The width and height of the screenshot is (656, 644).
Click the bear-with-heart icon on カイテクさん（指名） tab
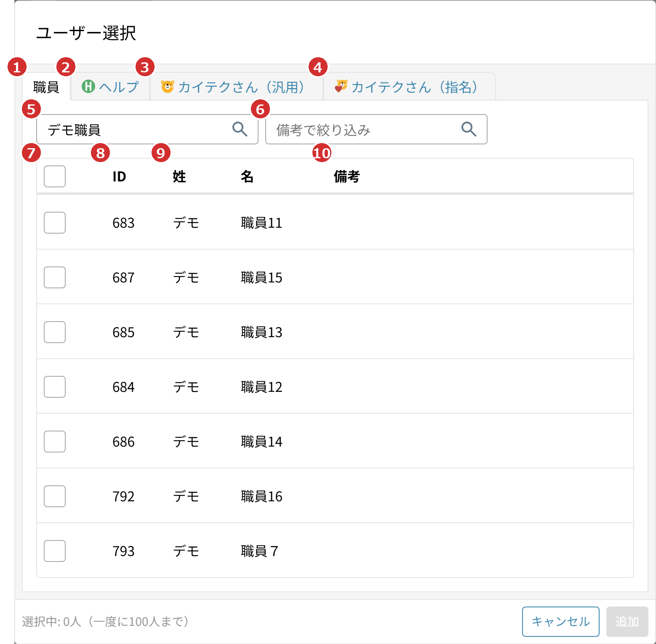(341, 86)
